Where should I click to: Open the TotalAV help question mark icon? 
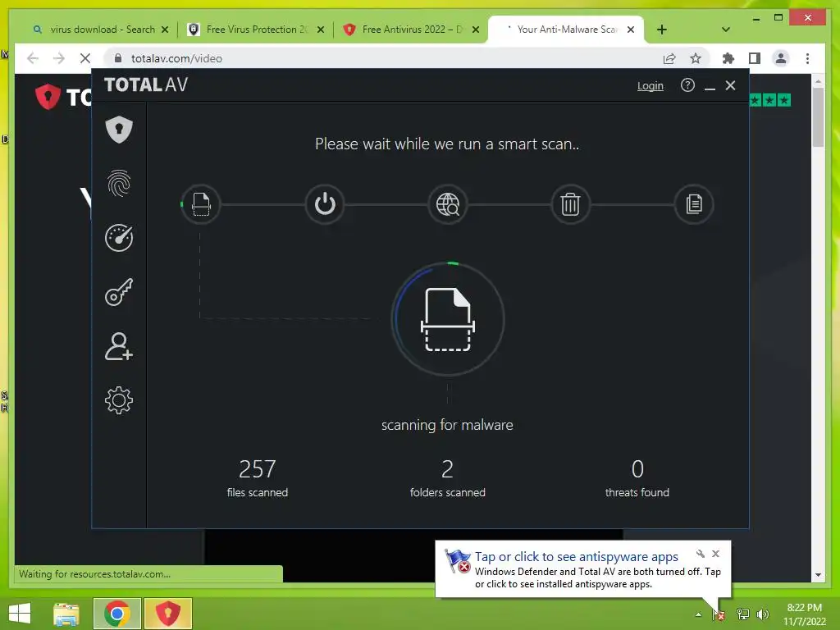(687, 85)
